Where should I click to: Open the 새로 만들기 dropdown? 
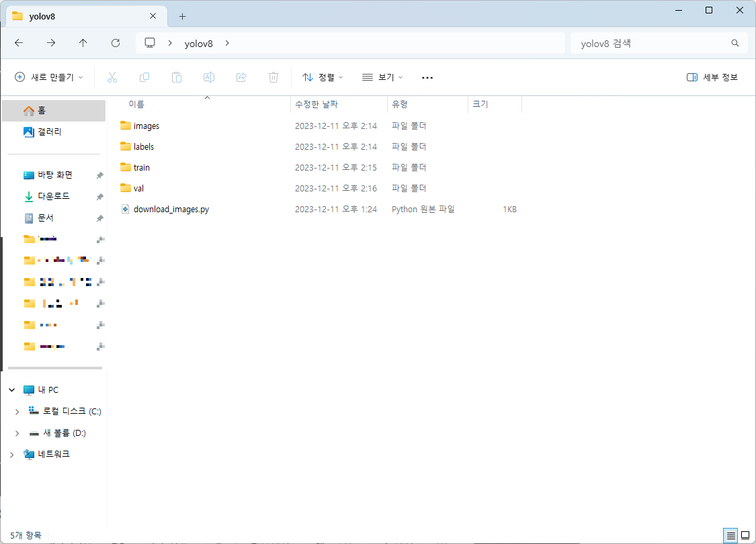[x=48, y=77]
